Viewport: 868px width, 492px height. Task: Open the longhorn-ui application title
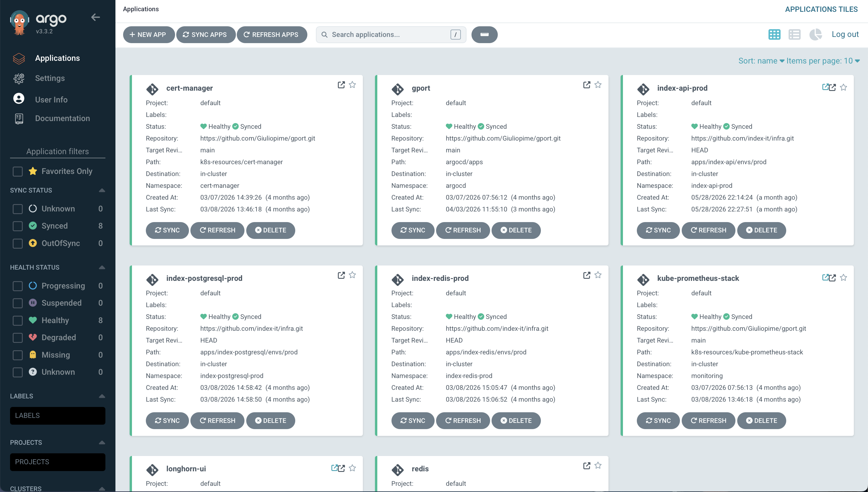pos(186,468)
